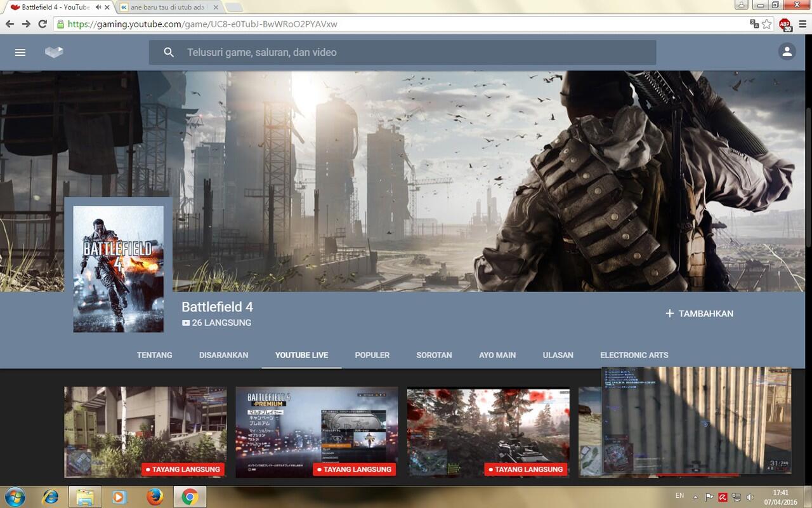This screenshot has height=508, width=812.
Task: Click the search magnifier icon
Action: 169,53
